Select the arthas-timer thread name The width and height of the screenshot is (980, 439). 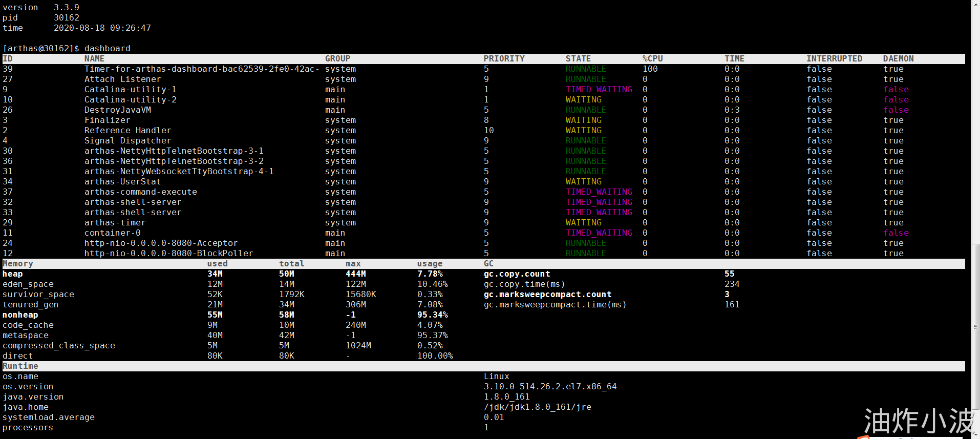[x=115, y=223]
